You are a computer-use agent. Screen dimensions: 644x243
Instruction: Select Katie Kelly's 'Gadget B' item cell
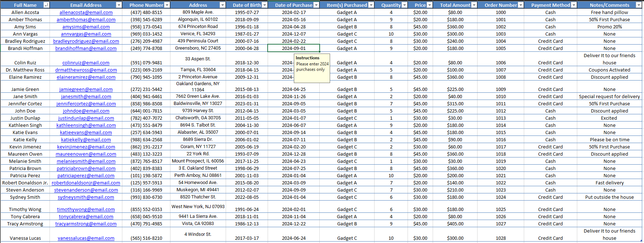pos(347,139)
